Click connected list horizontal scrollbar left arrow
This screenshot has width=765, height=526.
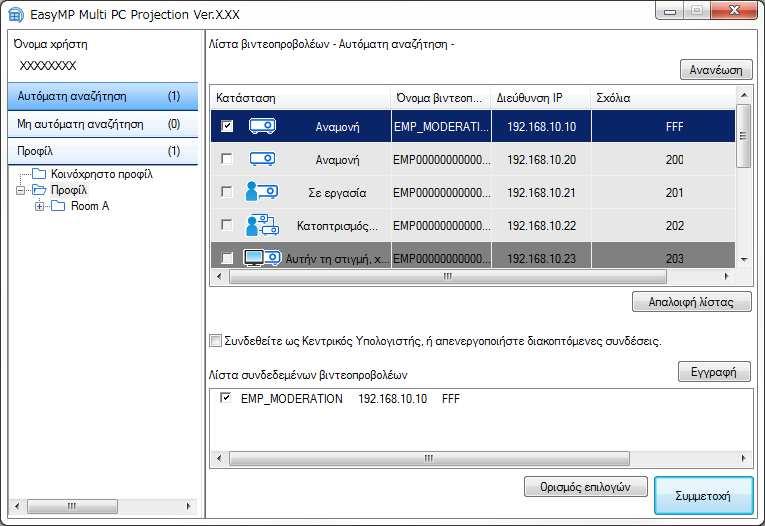(x=219, y=458)
